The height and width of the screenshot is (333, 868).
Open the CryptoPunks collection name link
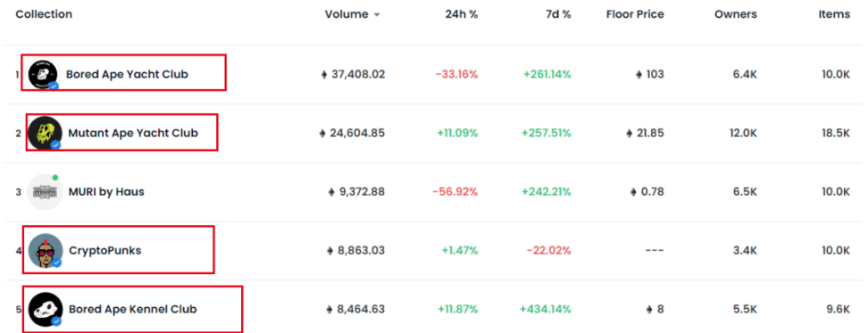[105, 251]
